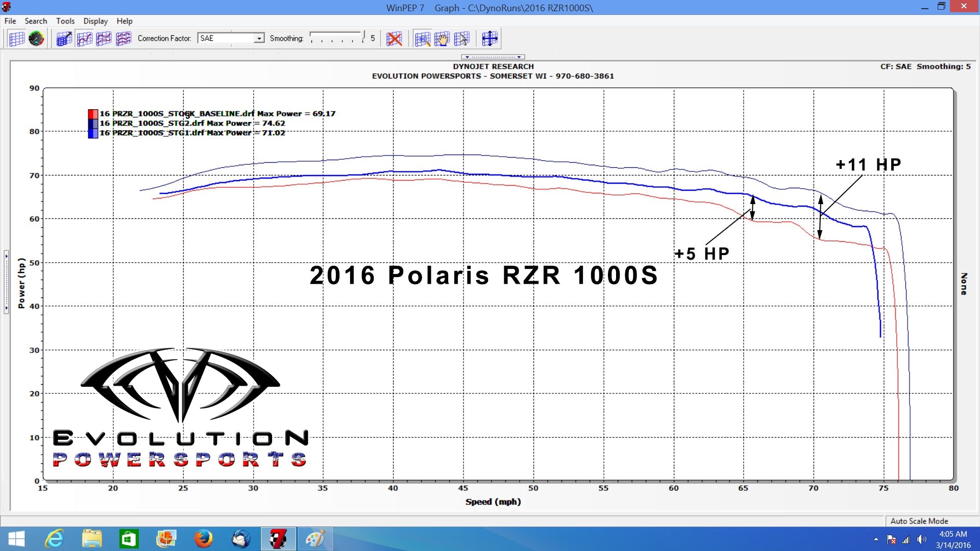Activate the pointer selection tool
This screenshot has height=551, width=980.
click(x=461, y=39)
